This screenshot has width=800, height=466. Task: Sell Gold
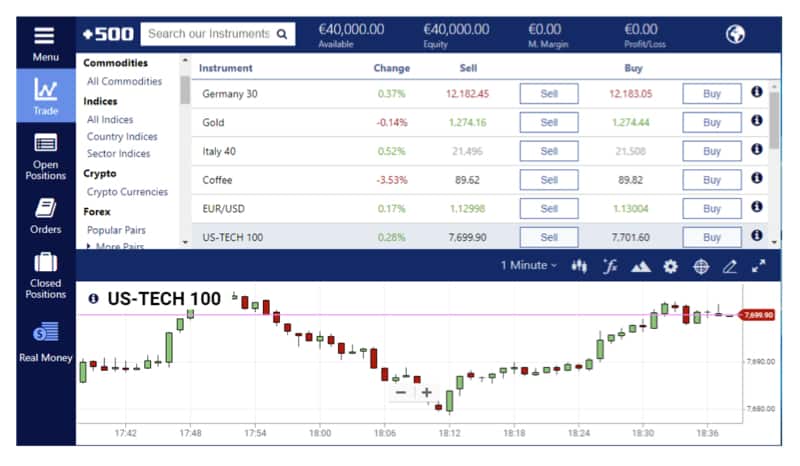click(549, 122)
